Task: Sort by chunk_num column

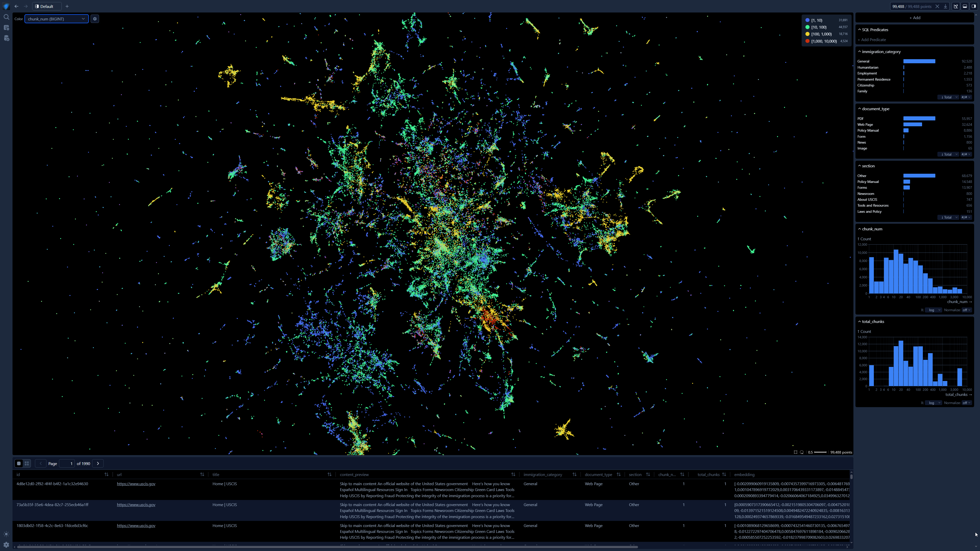Action: coord(682,474)
